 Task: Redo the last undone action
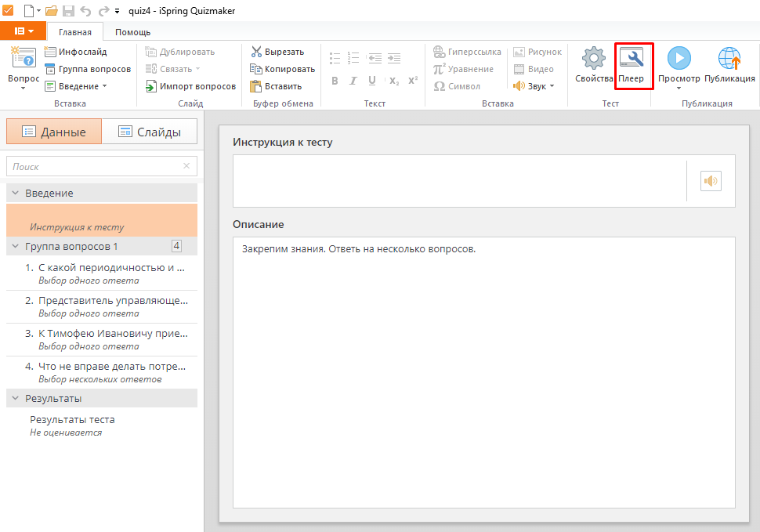(103, 11)
